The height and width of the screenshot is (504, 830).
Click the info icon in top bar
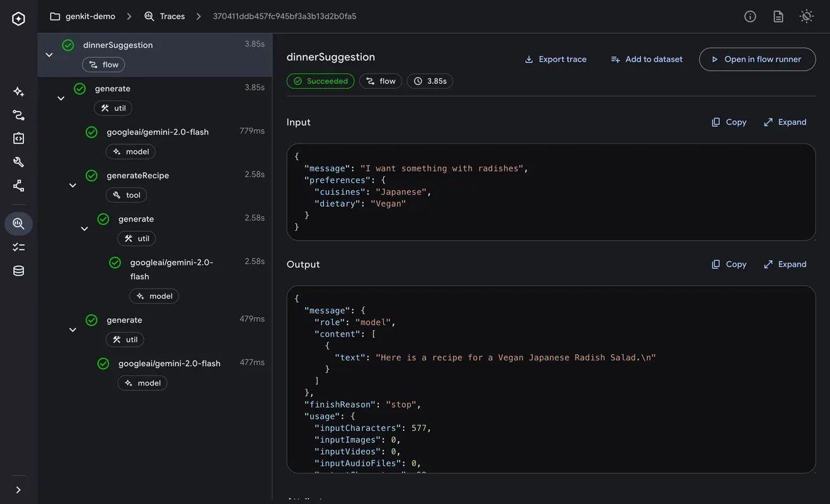pos(750,16)
